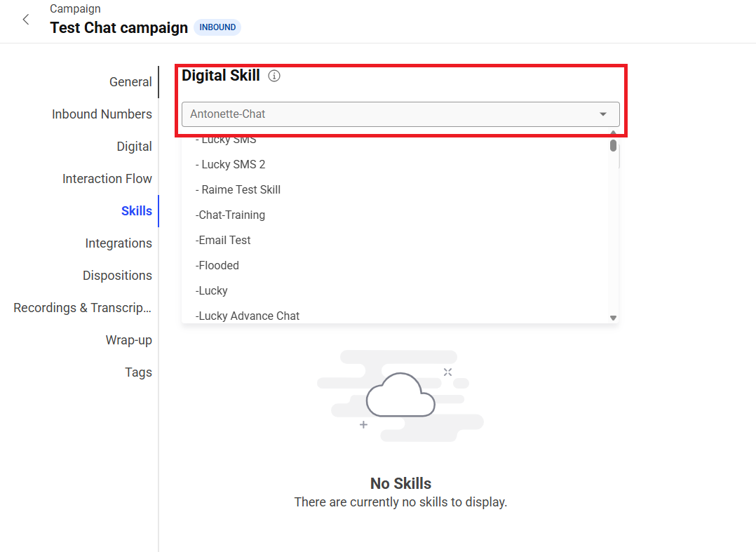Select the -Lucky skill option
The height and width of the screenshot is (552, 756).
coord(400,290)
